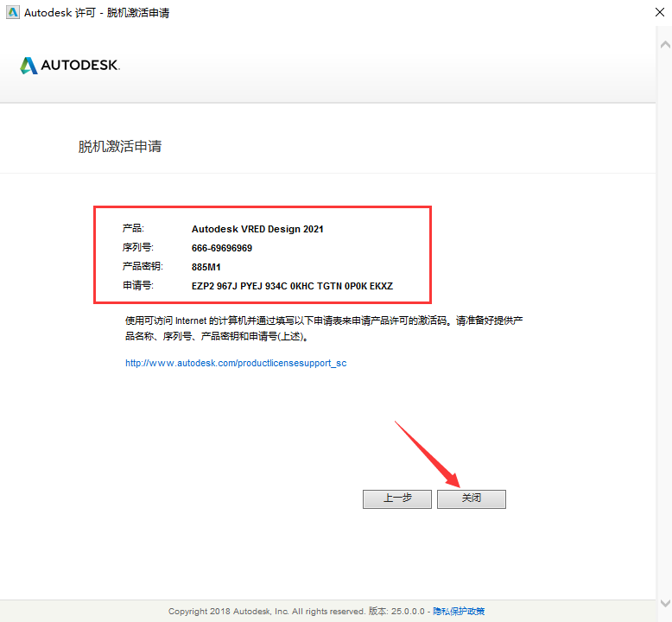Image resolution: width=672 pixels, height=622 pixels.
Task: Click the 脱机激活申请 page heading
Action: tap(119, 147)
